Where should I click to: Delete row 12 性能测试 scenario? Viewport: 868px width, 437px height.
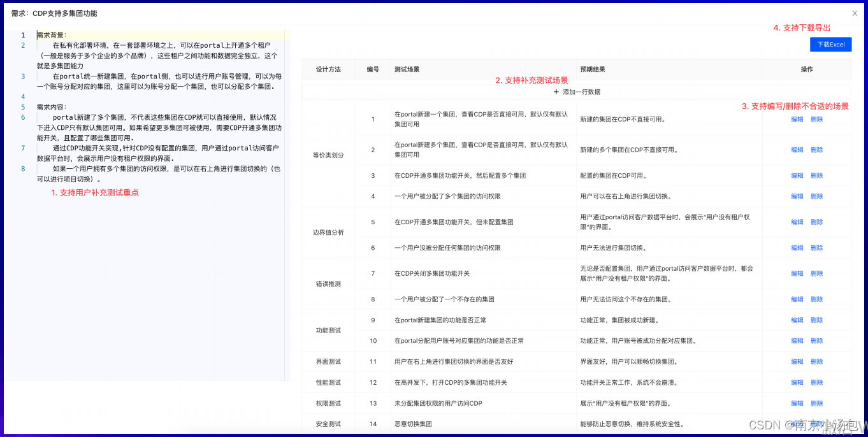pyautogui.click(x=816, y=383)
